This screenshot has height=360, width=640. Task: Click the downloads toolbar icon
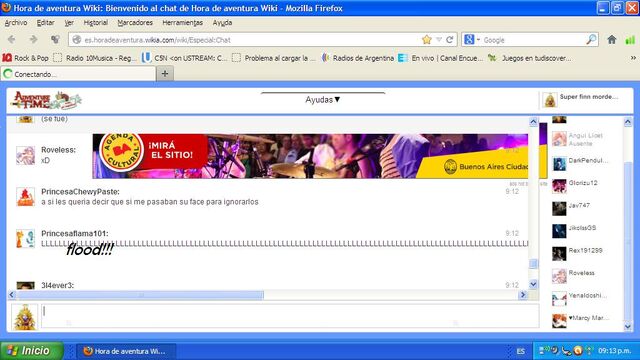55,40
